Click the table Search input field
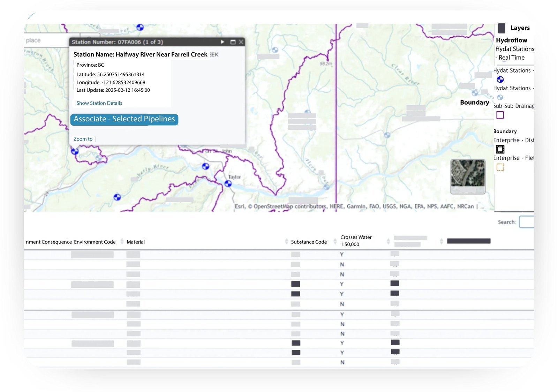 [x=527, y=222]
